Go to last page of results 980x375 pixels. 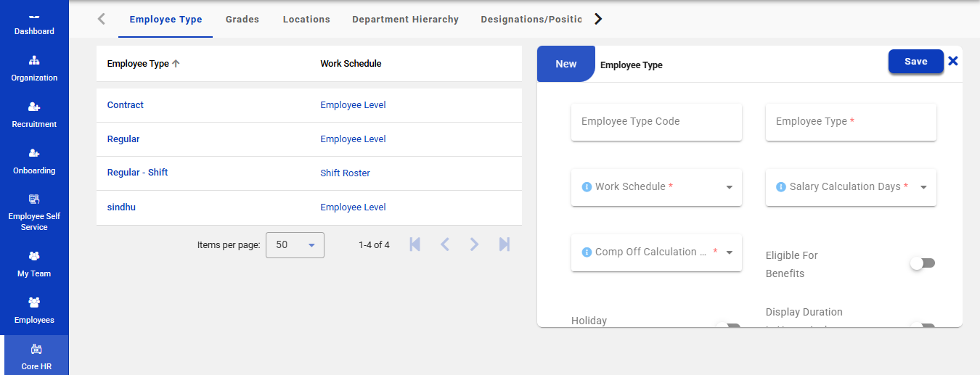coord(504,245)
